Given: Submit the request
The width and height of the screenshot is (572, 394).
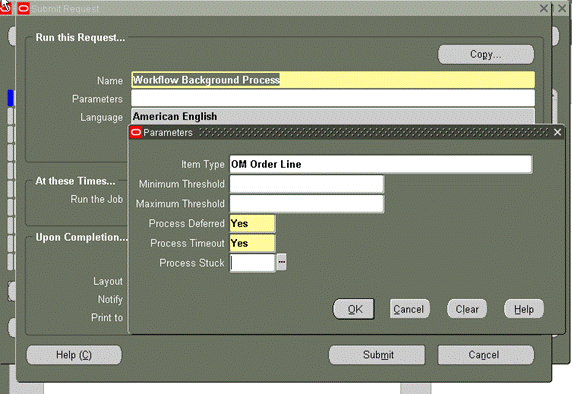Looking at the screenshot, I should click(377, 355).
